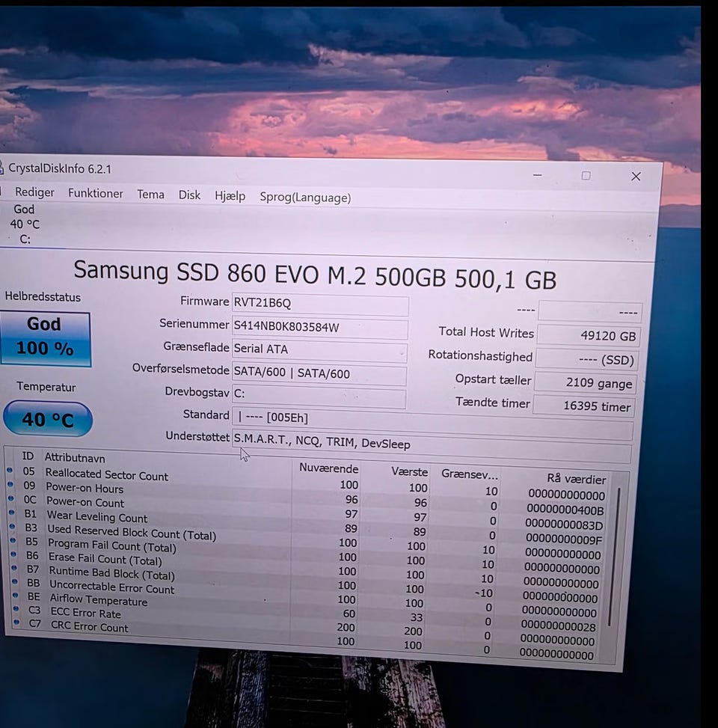Click the Rå værdier column header
718x728 pixels.
(x=576, y=479)
